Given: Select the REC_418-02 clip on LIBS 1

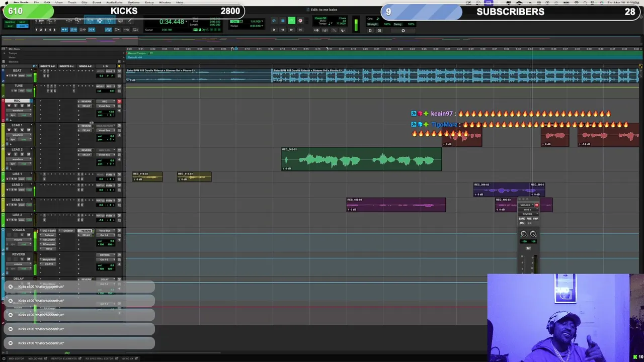Looking at the screenshot, I should pyautogui.click(x=147, y=176).
